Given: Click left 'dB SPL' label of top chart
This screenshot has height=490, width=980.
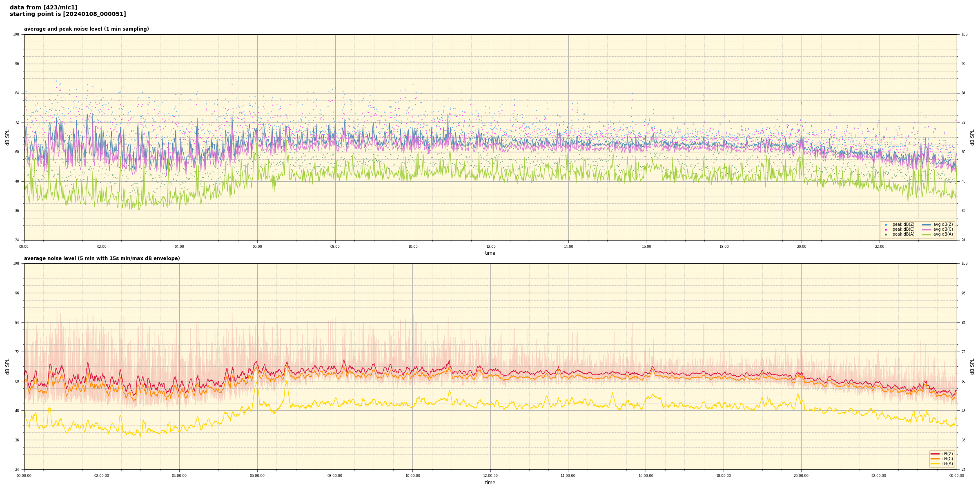Looking at the screenshot, I should [x=7, y=137].
